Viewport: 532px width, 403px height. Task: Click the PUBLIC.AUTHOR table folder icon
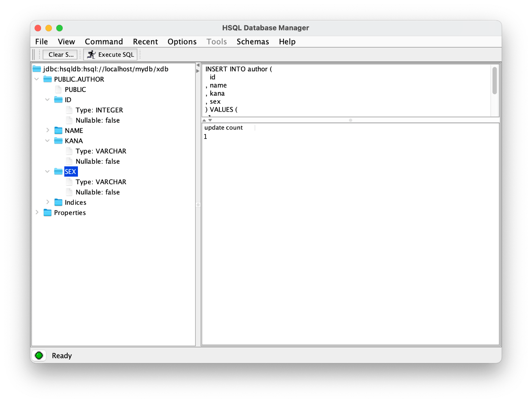pyautogui.click(x=47, y=79)
